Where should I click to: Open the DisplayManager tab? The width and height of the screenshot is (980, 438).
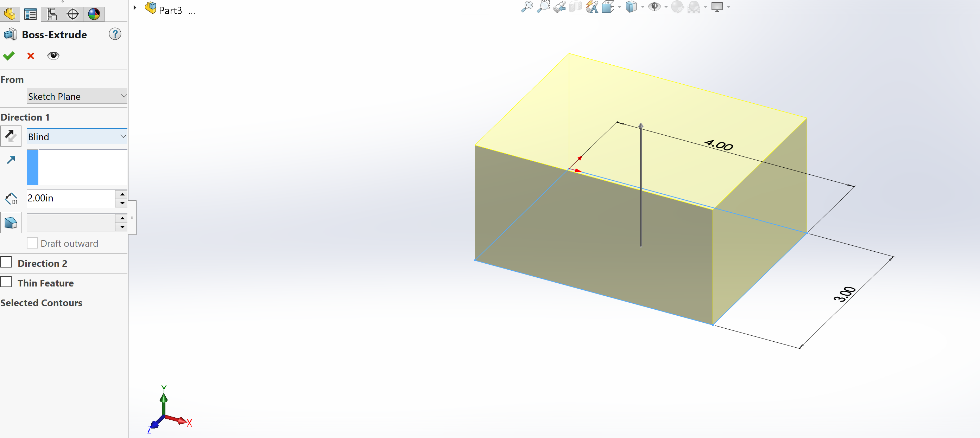(x=94, y=14)
